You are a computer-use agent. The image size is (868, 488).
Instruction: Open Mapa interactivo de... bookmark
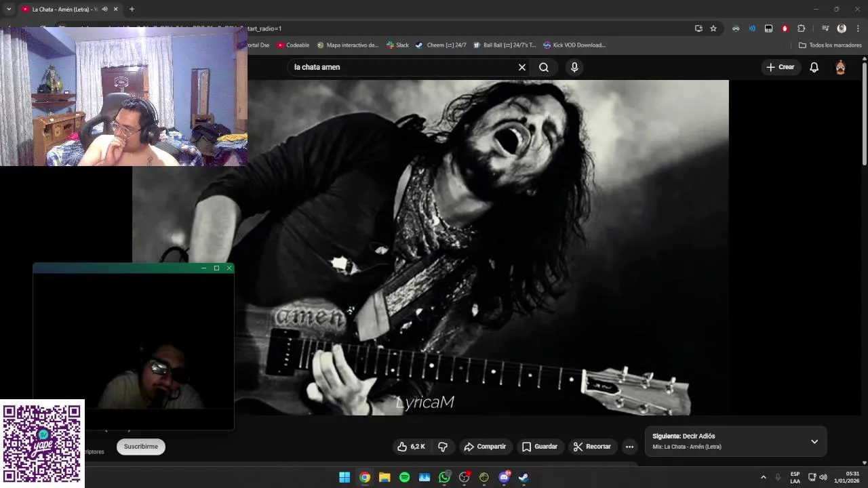click(347, 45)
